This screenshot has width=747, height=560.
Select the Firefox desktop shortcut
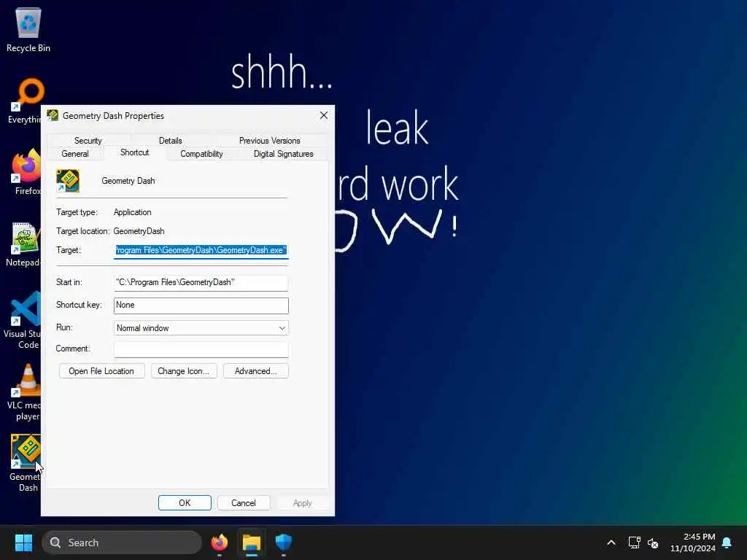tap(26, 172)
